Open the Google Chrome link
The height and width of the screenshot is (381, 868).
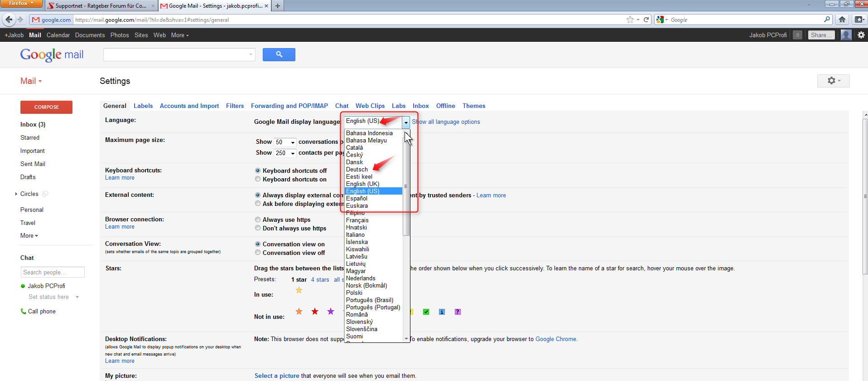tap(556, 339)
